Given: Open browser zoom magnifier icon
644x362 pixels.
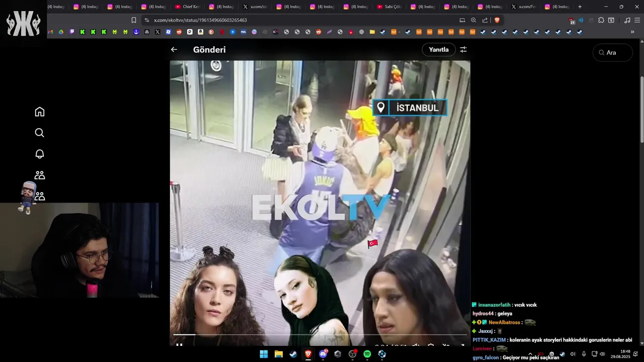Looking at the screenshot, I should tap(473, 20).
